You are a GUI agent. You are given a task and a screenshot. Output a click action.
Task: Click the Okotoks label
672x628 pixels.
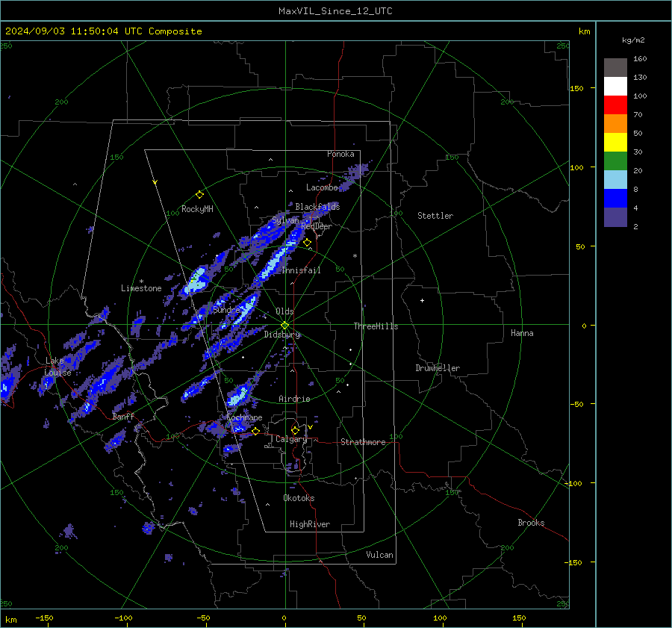pyautogui.click(x=299, y=498)
